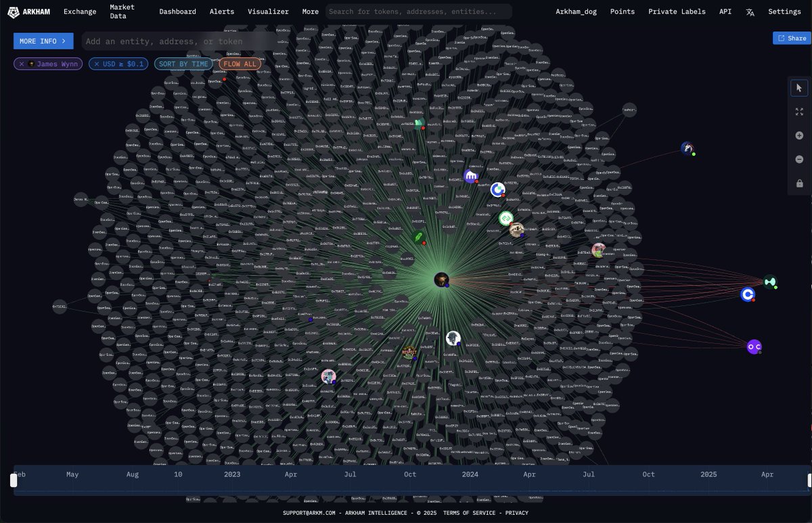812x523 pixels.
Task: Open Private Labels
Action: tap(677, 12)
